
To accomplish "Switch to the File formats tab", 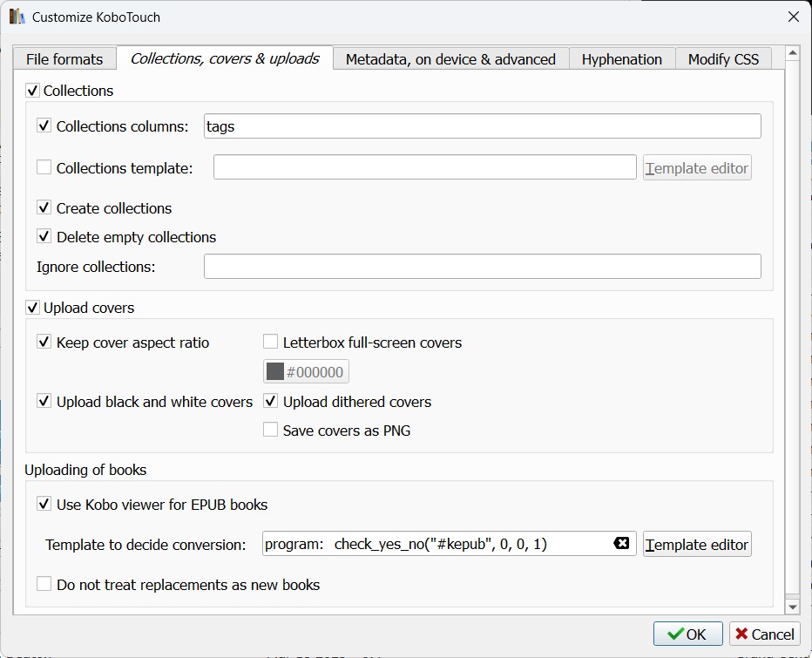I will 64,59.
